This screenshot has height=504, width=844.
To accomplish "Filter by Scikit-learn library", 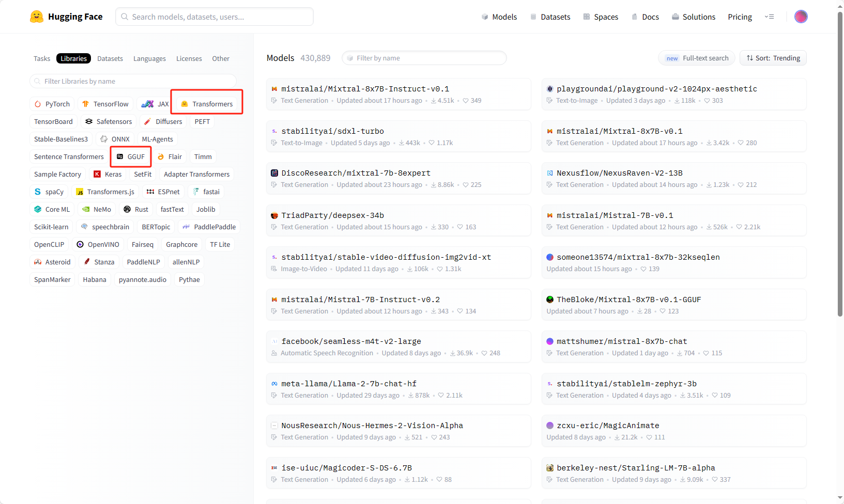I will (x=51, y=227).
